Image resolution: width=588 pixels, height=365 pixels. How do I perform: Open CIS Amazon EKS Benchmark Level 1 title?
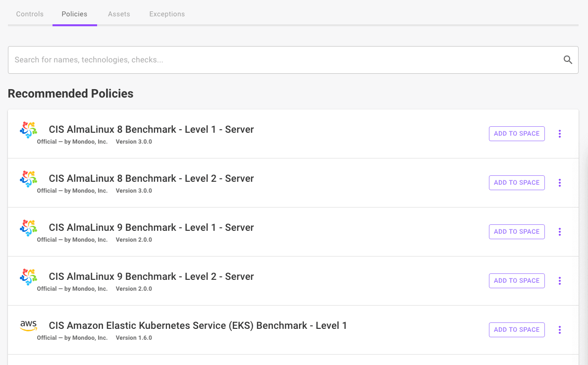tap(198, 326)
